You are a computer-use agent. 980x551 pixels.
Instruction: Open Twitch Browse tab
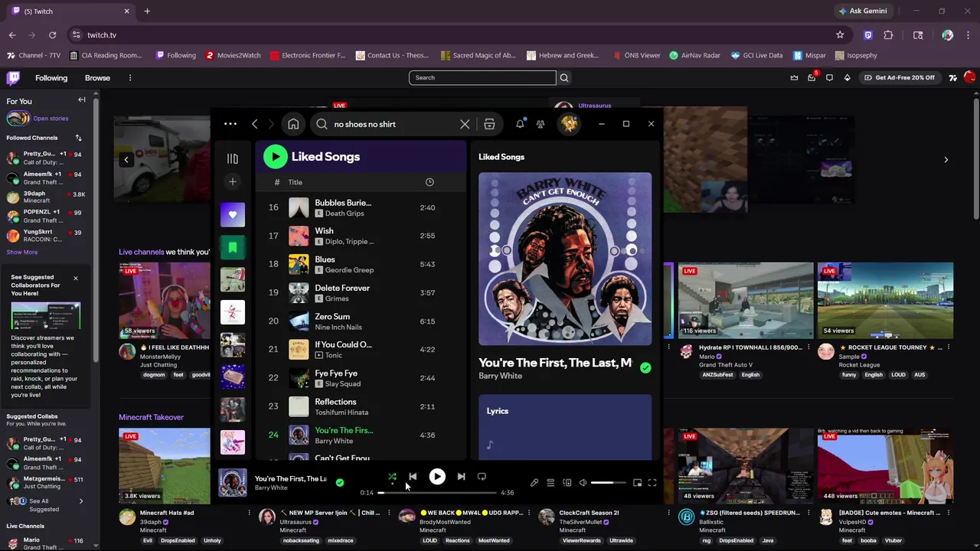point(97,77)
